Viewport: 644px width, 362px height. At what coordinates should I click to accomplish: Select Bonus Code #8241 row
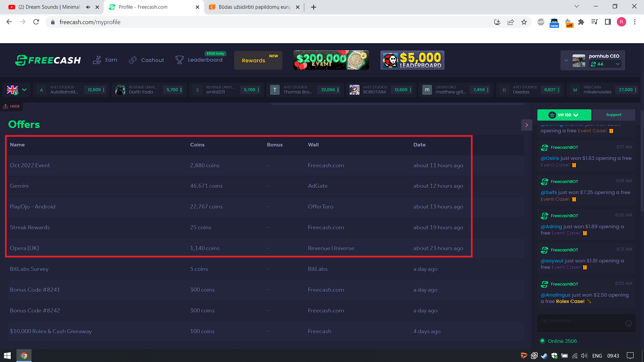point(266,290)
